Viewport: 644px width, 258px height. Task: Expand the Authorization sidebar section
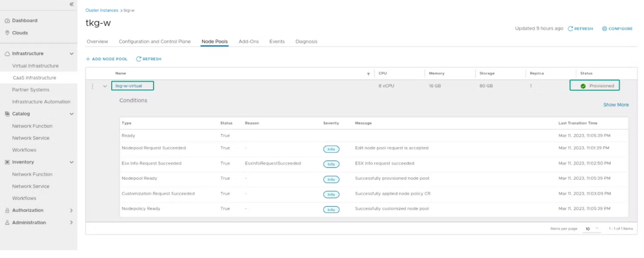tap(71, 211)
